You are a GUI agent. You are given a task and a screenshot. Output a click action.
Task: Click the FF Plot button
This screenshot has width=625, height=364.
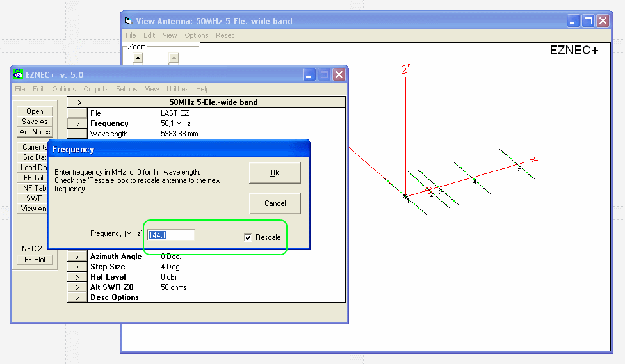[x=35, y=260]
